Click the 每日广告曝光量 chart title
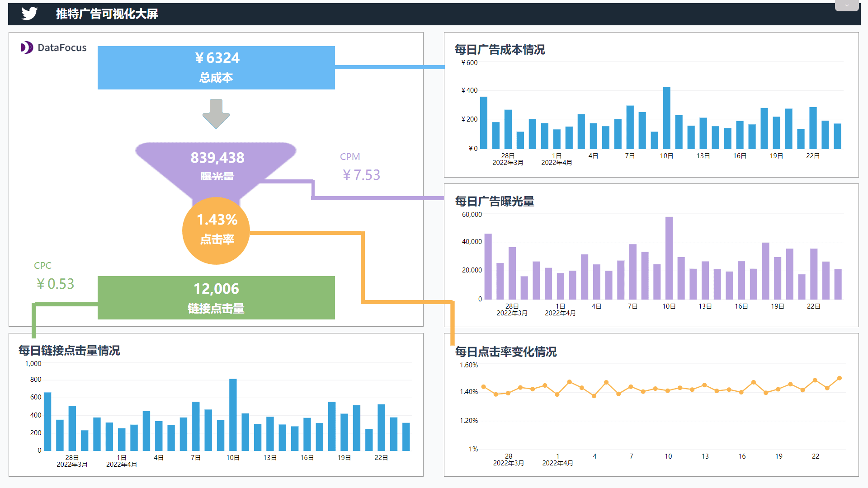 pyautogui.click(x=495, y=201)
